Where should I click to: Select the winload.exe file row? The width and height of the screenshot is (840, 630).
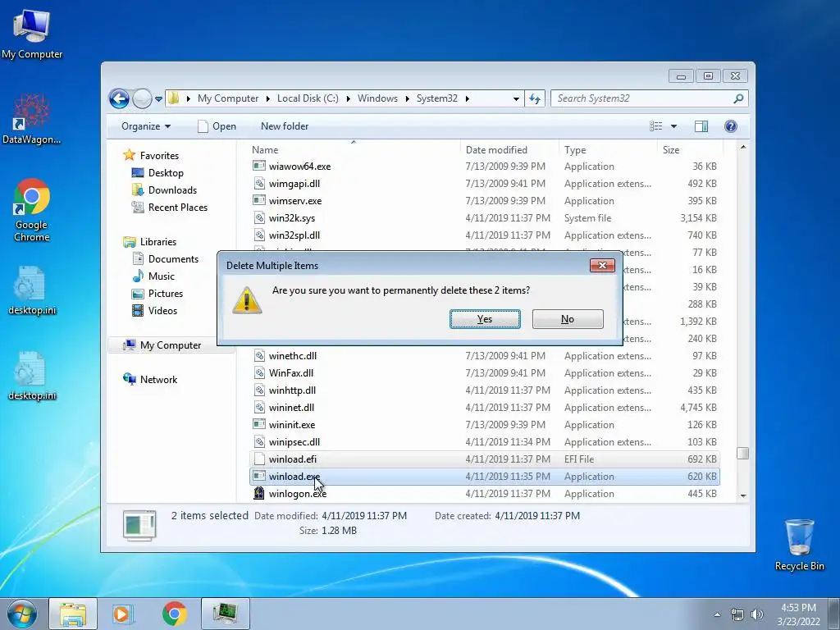[485, 477]
